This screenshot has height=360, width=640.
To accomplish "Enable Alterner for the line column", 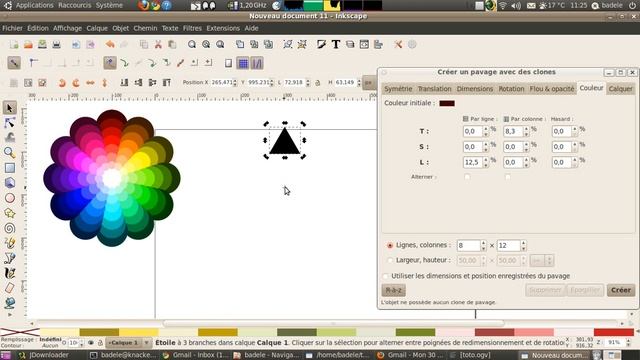I will click(x=467, y=177).
